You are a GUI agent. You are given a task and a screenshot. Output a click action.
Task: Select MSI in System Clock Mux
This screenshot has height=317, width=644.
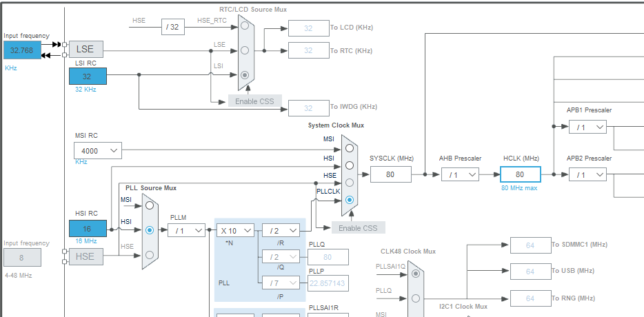coord(349,148)
